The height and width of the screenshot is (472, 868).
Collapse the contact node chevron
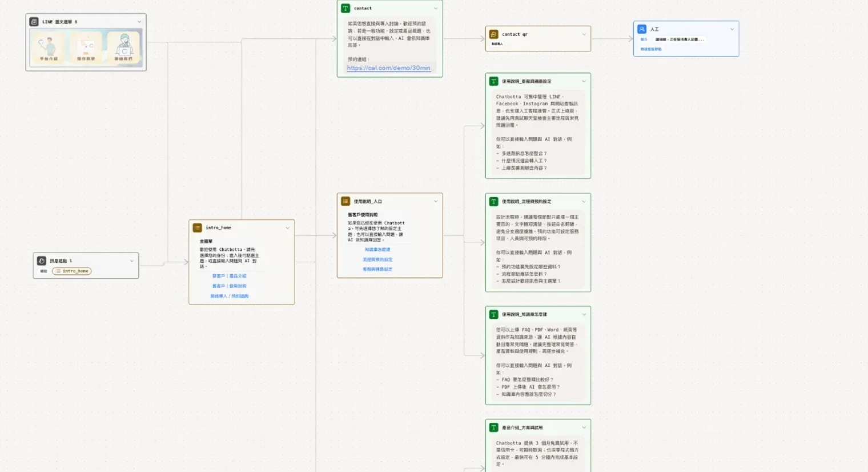(x=436, y=9)
